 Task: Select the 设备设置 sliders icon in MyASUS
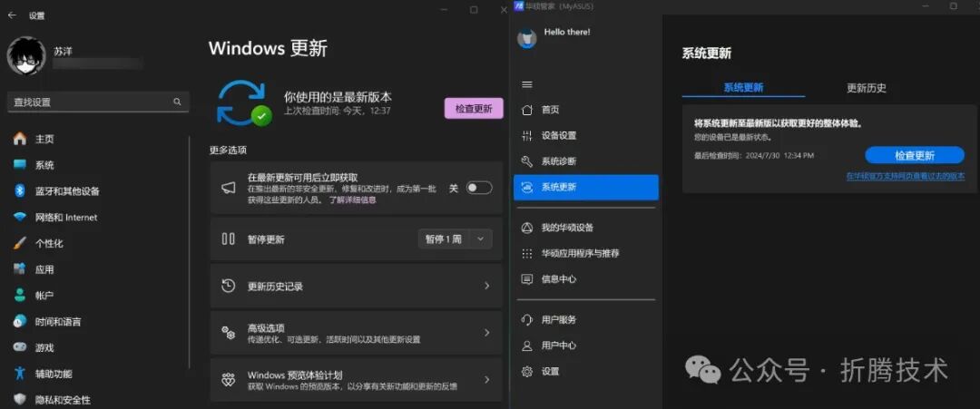point(527,135)
